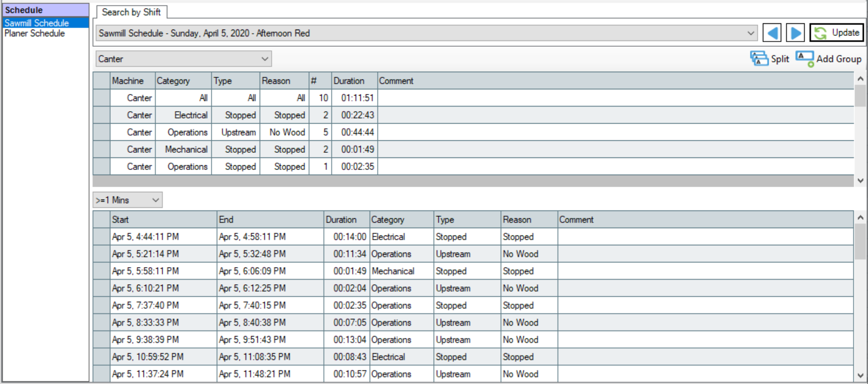Open the >=1 Mins duration filter
This screenshot has width=868, height=384.
(x=155, y=200)
